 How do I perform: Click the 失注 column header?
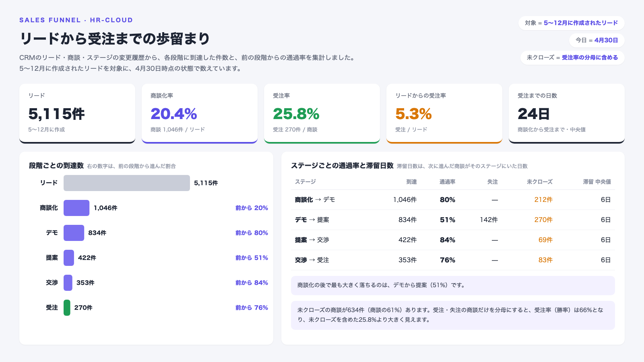click(492, 182)
